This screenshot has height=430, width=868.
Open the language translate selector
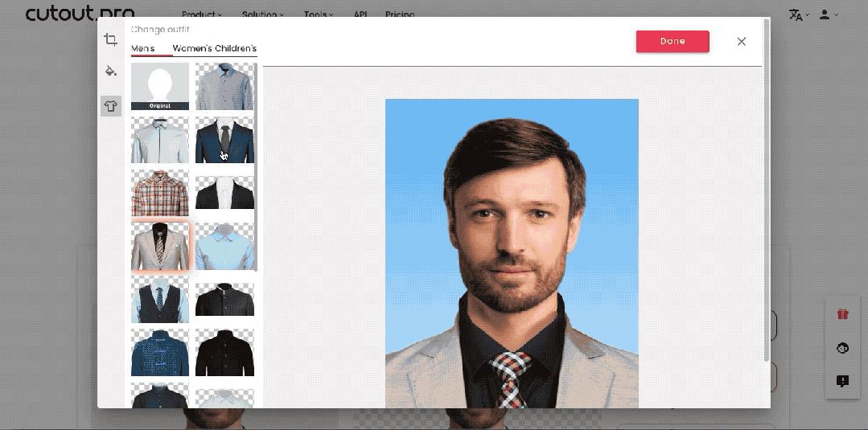point(799,15)
